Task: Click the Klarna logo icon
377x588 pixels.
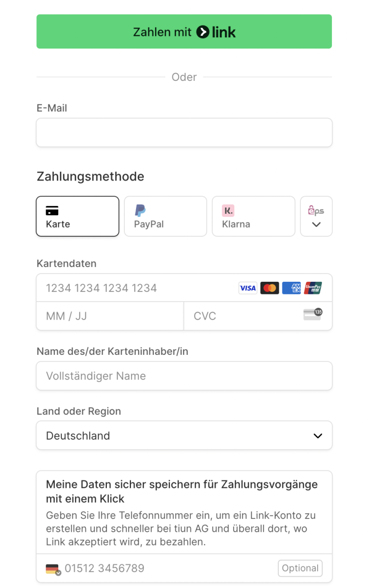Action: click(x=228, y=210)
